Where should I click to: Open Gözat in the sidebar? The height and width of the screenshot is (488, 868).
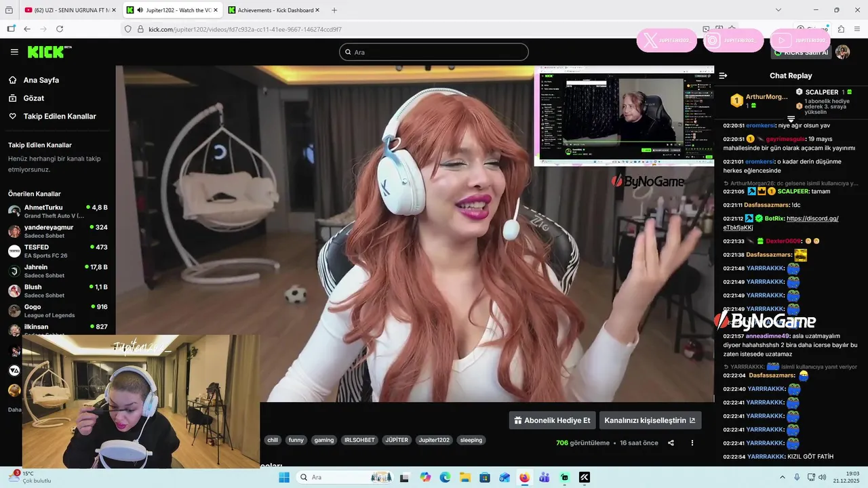(26, 98)
